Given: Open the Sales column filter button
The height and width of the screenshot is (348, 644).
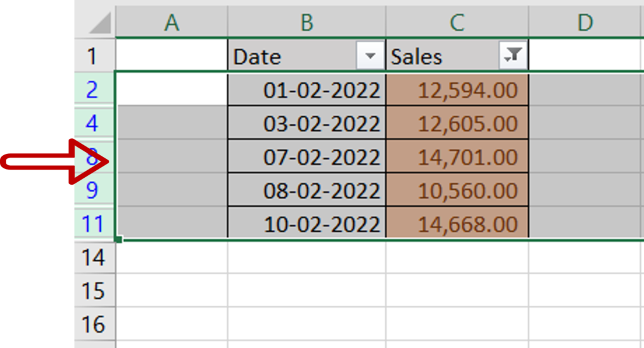Looking at the screenshot, I should pos(513,55).
